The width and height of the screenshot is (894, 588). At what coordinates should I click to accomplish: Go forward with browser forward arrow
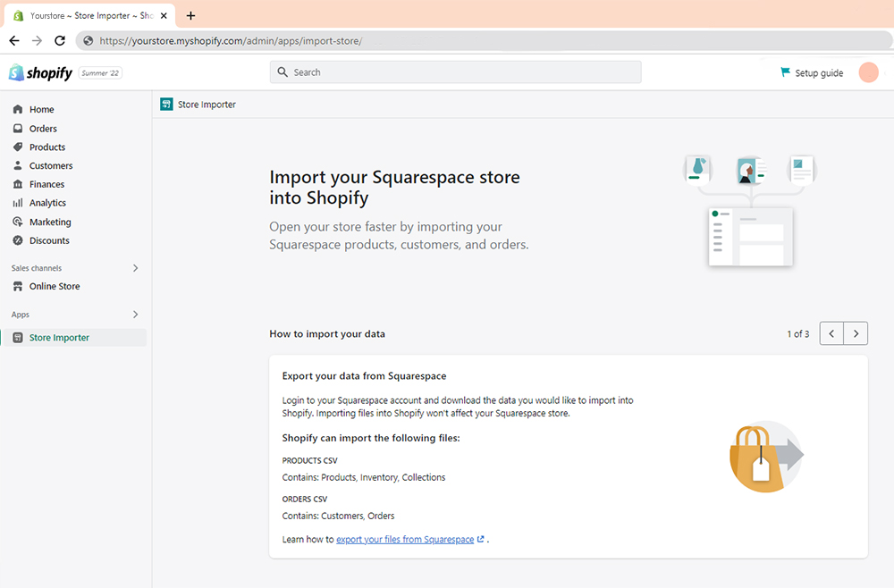(x=37, y=40)
